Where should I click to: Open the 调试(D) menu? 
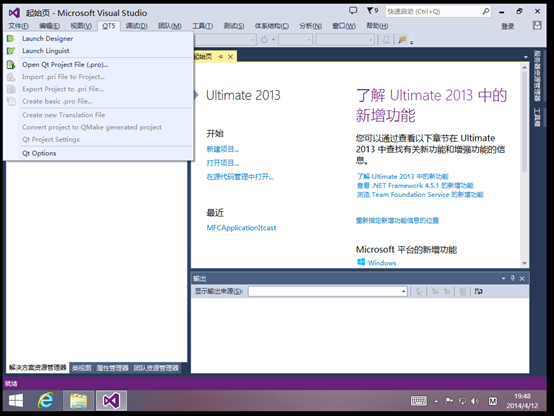(x=137, y=26)
